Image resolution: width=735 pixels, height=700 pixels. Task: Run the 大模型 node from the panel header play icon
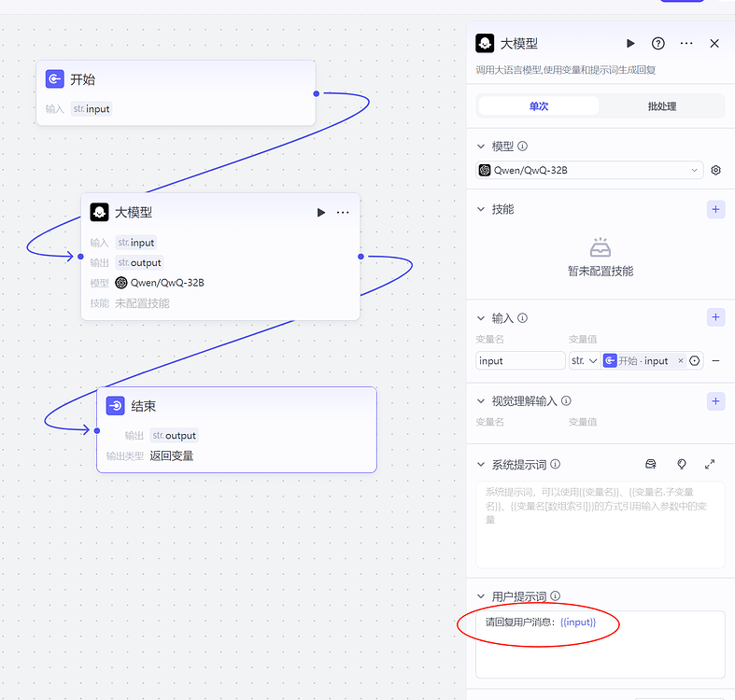(x=630, y=44)
